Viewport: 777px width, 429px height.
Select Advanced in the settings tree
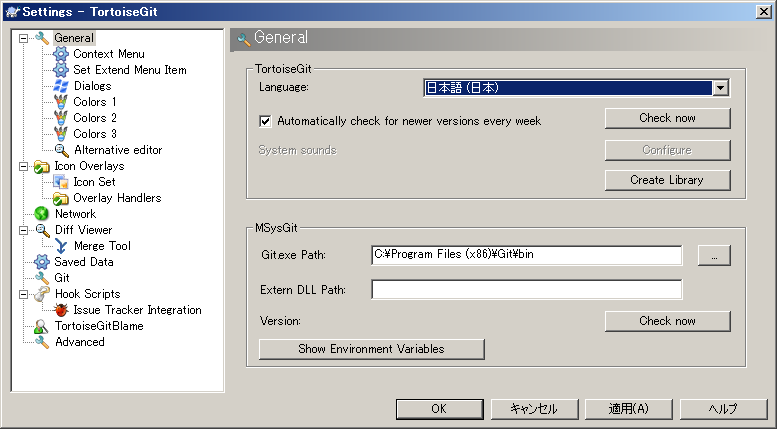(80, 342)
